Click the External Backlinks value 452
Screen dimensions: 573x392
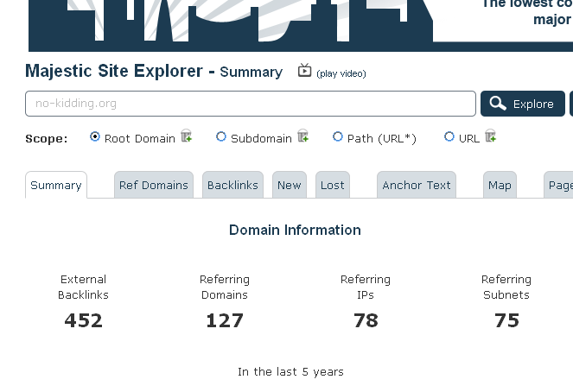[x=83, y=320]
